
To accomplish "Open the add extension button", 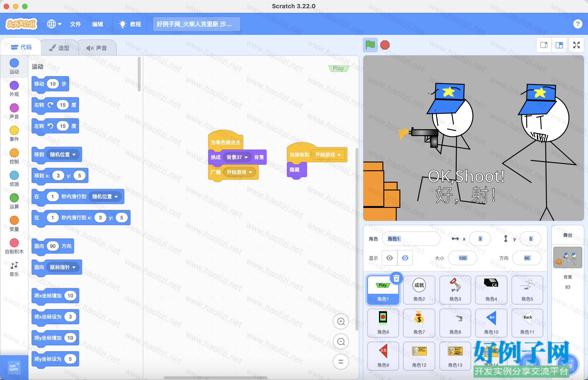I will [14, 367].
